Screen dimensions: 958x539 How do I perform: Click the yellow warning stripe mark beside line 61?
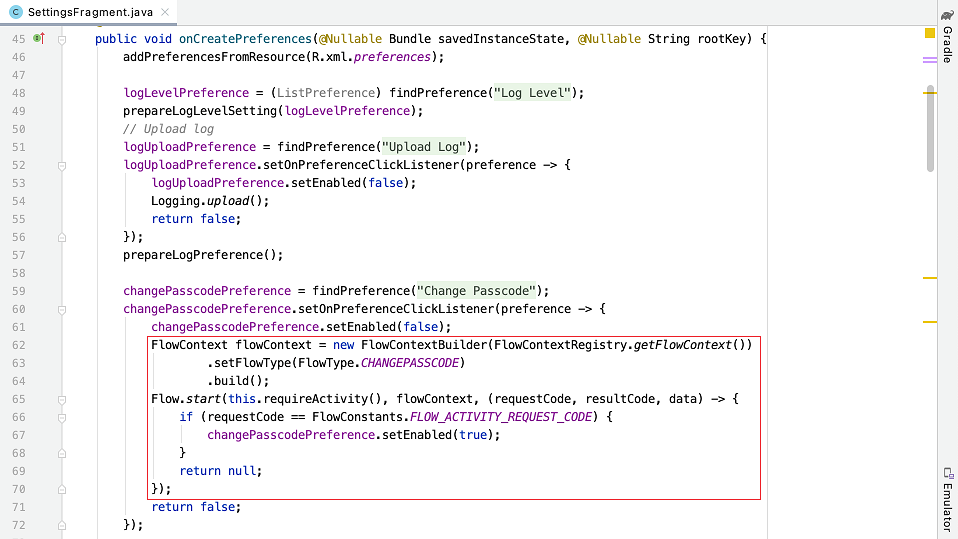click(930, 322)
